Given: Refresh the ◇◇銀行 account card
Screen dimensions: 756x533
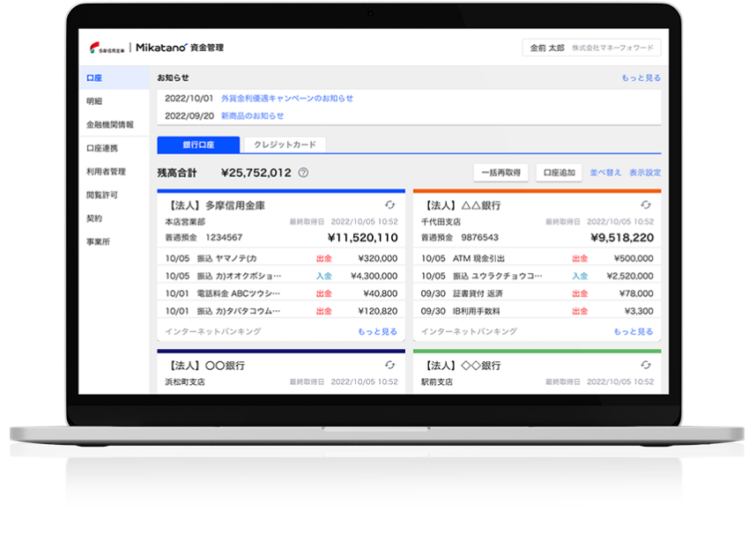Looking at the screenshot, I should 646,366.
